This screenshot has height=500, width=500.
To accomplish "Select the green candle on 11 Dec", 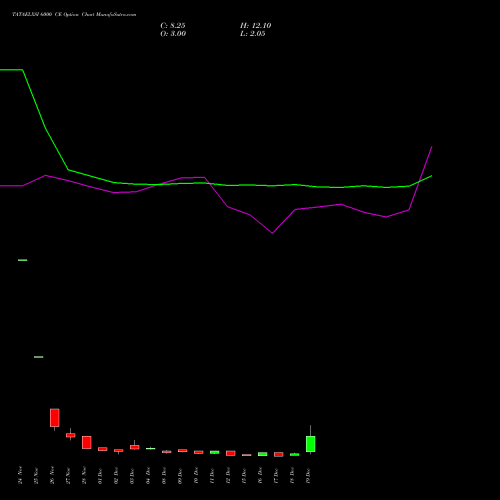I will point(215,452).
